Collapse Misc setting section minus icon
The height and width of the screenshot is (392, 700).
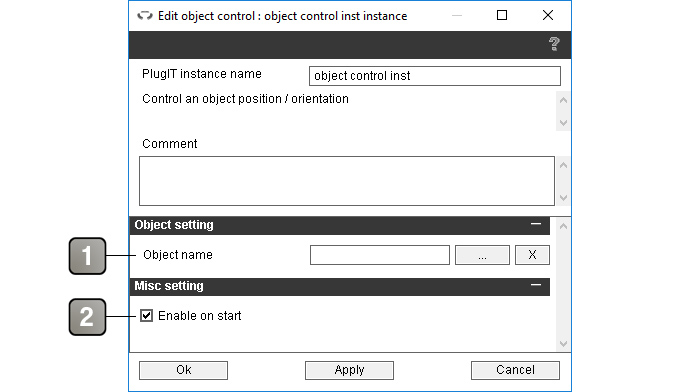(536, 285)
